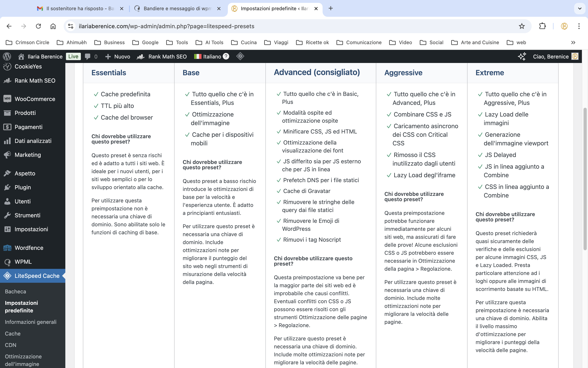Open the browser extensions puzzle icon

pyautogui.click(x=542, y=26)
